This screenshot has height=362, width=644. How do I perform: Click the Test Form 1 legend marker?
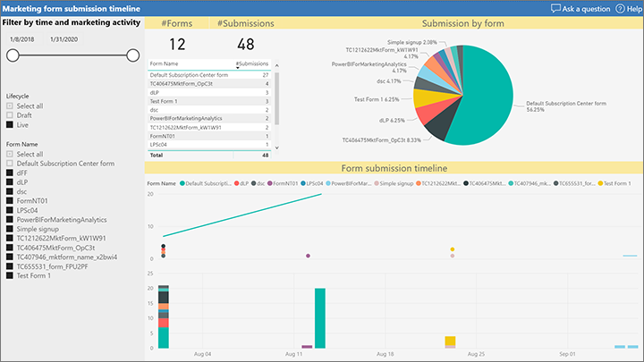(x=600, y=183)
